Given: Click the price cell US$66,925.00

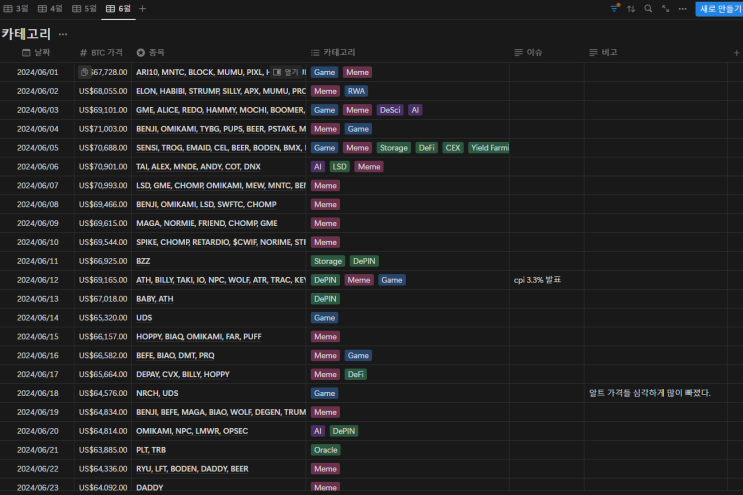Looking at the screenshot, I should coord(103,261).
